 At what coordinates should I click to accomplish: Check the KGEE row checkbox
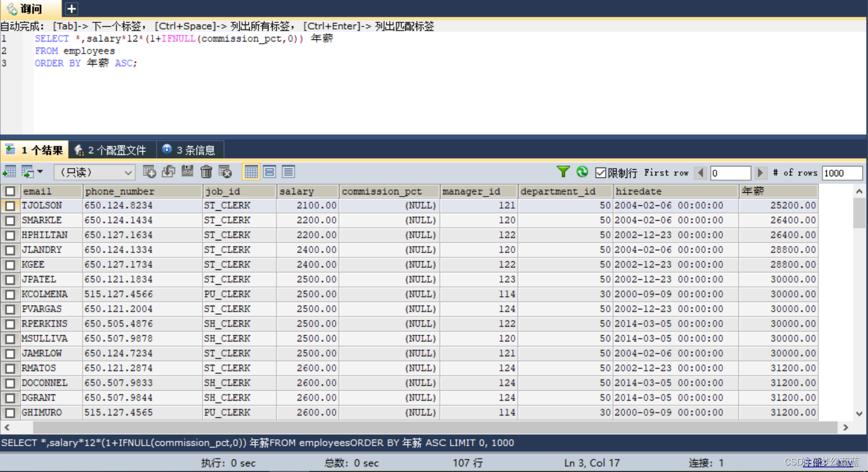10,265
